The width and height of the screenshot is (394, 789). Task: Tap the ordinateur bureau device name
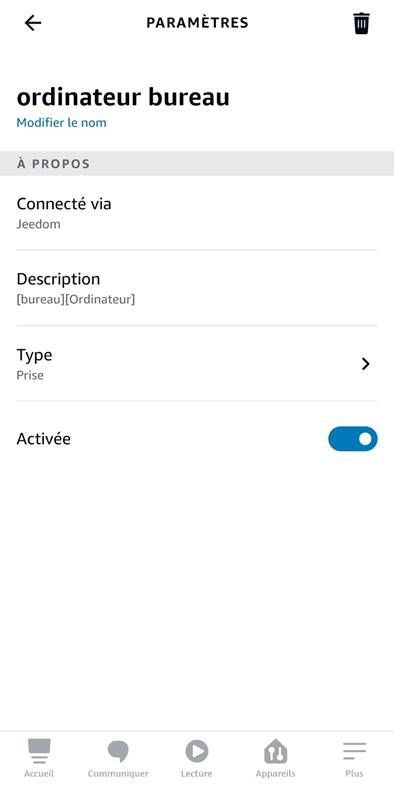[x=123, y=98]
